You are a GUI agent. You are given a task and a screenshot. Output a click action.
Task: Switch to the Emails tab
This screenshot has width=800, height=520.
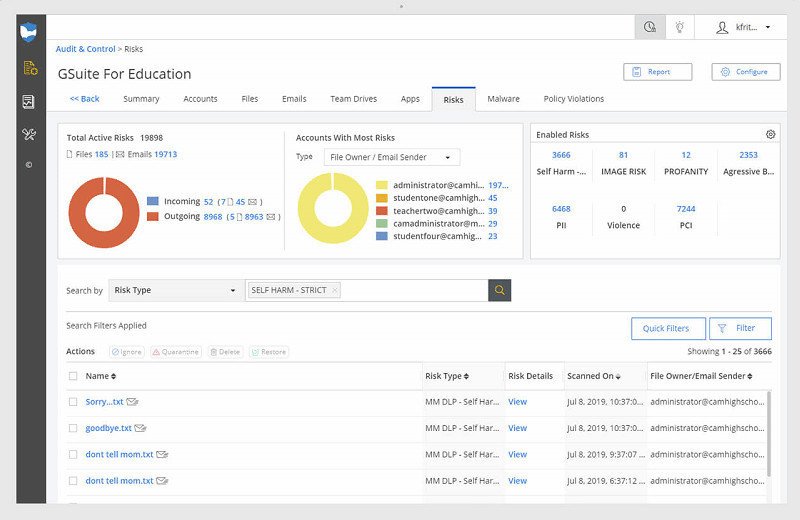(x=294, y=99)
